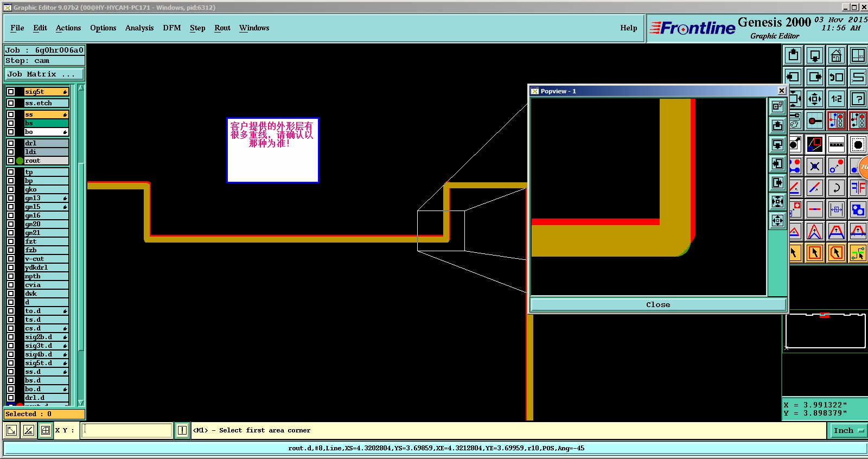
Task: Select the rectangle area selection arrow
Action: click(815, 253)
